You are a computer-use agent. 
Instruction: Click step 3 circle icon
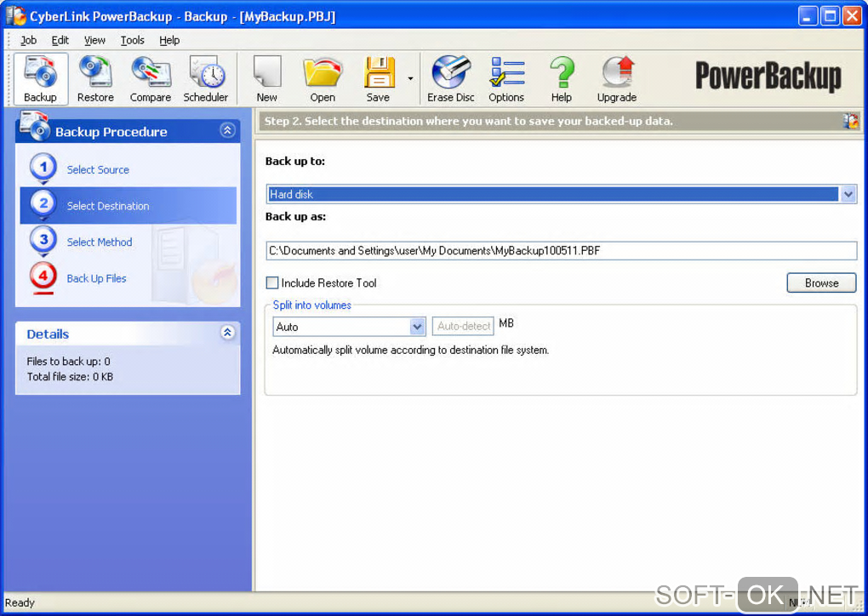(43, 240)
